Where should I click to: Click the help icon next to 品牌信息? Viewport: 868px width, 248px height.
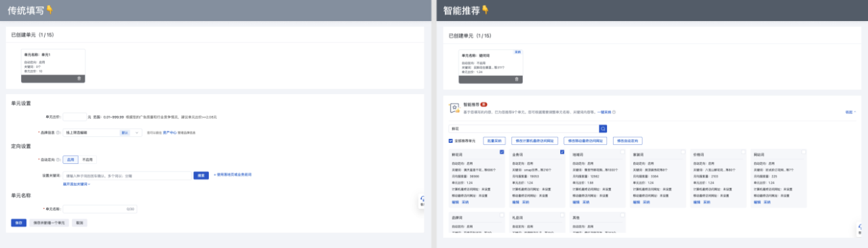[59, 133]
